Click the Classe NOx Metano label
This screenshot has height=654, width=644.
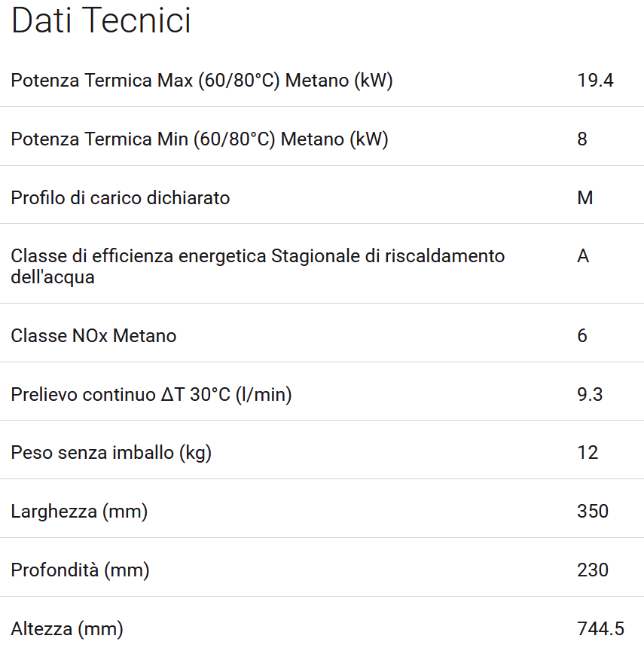click(93, 335)
